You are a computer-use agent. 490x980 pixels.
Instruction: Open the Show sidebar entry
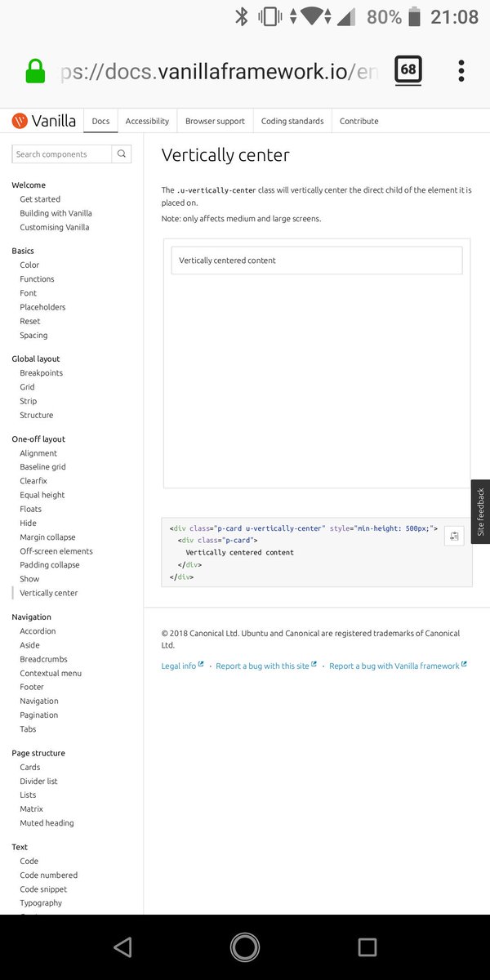coord(29,579)
